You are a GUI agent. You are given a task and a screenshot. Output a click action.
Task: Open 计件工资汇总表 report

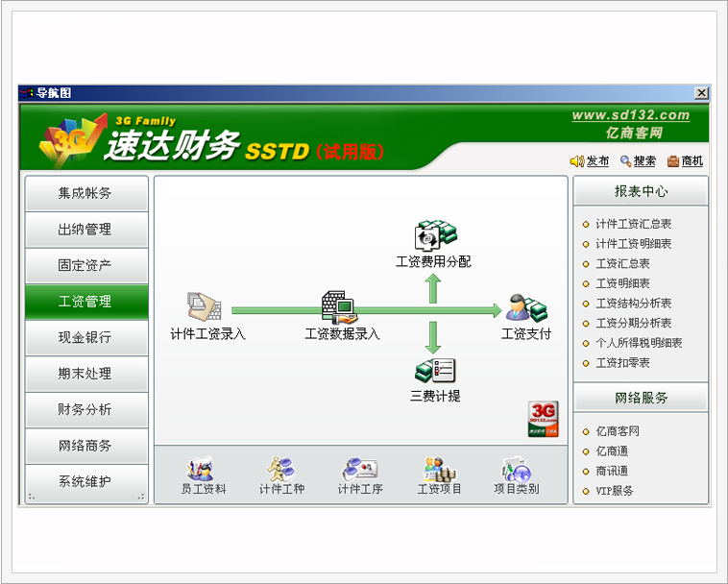pyautogui.click(x=633, y=224)
